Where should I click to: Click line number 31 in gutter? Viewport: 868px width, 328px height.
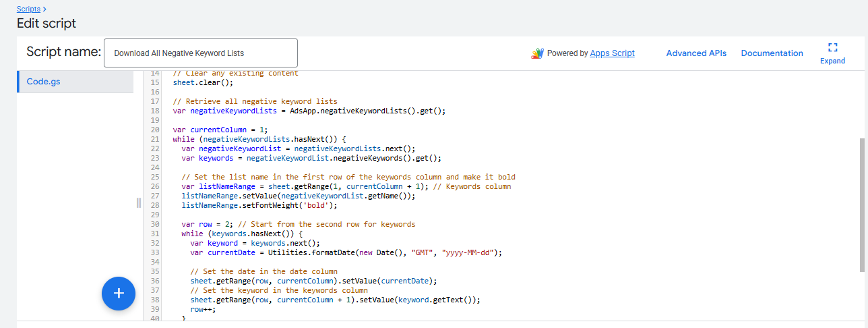(x=155, y=234)
